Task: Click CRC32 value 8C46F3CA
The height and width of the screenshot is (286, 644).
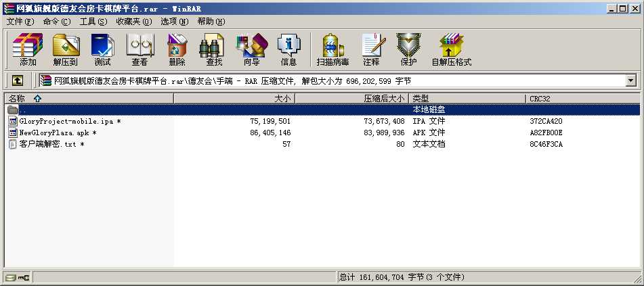Action: pyautogui.click(x=546, y=145)
